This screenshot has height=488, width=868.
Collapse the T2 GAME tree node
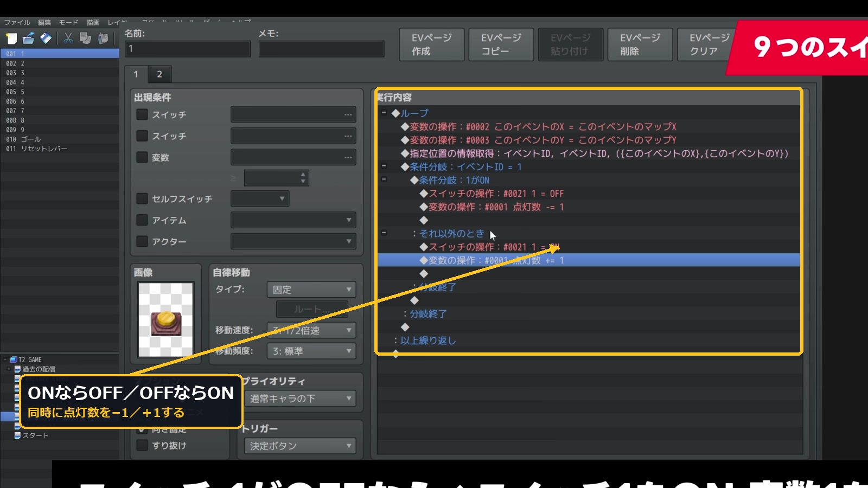(x=5, y=359)
